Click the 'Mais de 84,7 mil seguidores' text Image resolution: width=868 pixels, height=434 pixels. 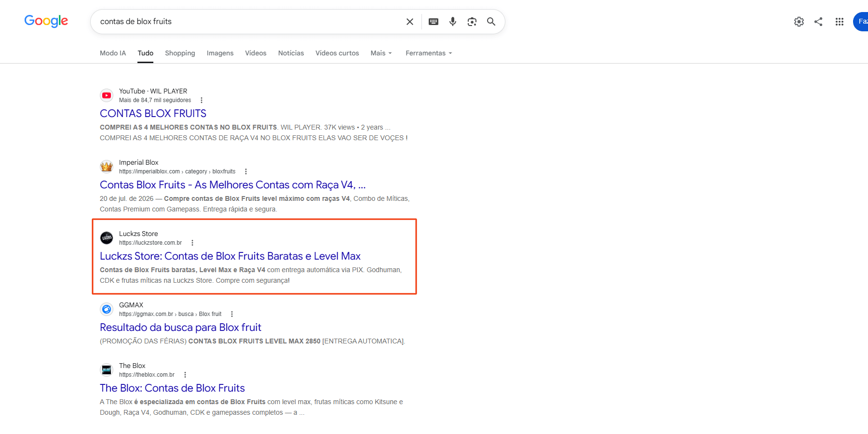(x=155, y=100)
